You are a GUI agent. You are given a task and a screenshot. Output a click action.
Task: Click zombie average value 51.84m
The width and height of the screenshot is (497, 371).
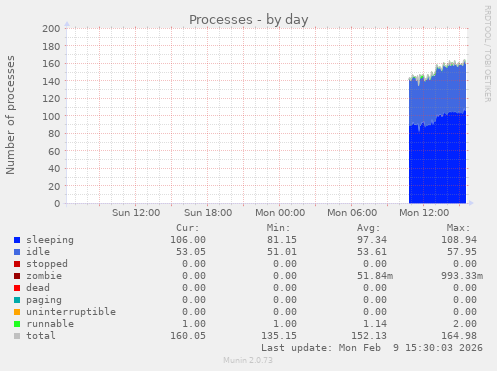click(375, 276)
